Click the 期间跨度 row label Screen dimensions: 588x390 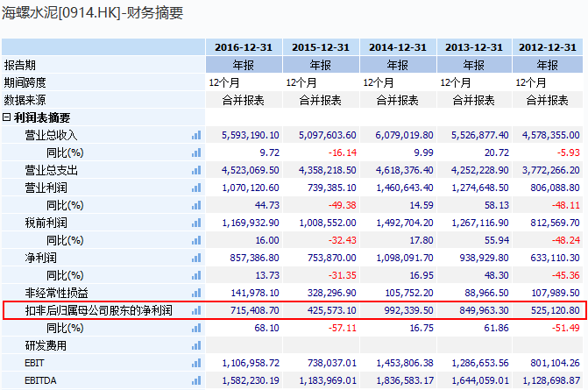tap(25, 82)
